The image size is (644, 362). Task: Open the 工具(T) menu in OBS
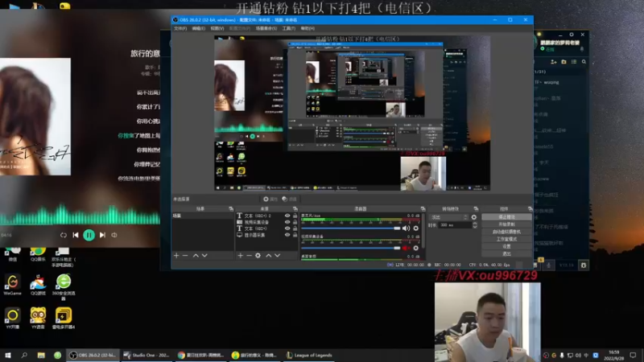pos(289,28)
